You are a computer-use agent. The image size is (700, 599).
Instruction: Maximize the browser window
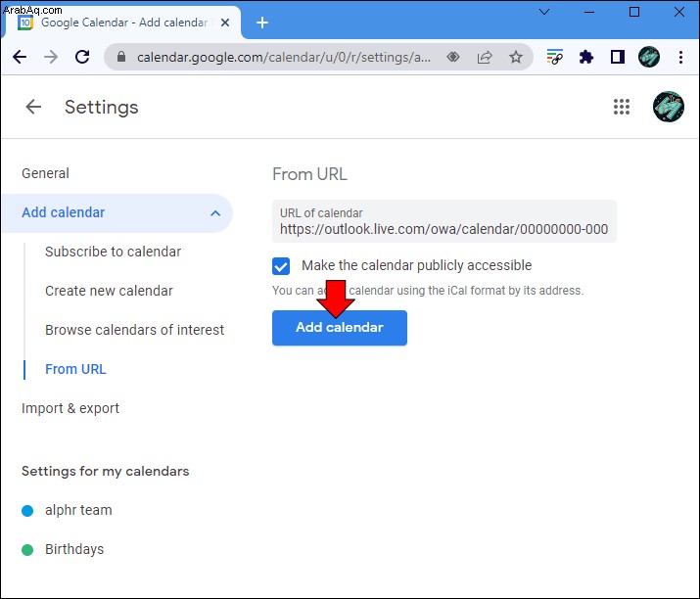click(634, 12)
